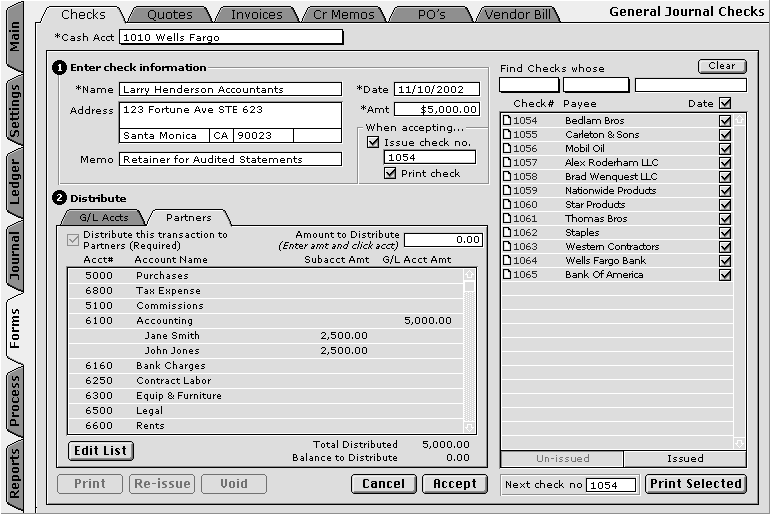Click the Memo field
770x514 pixels.
pos(230,160)
